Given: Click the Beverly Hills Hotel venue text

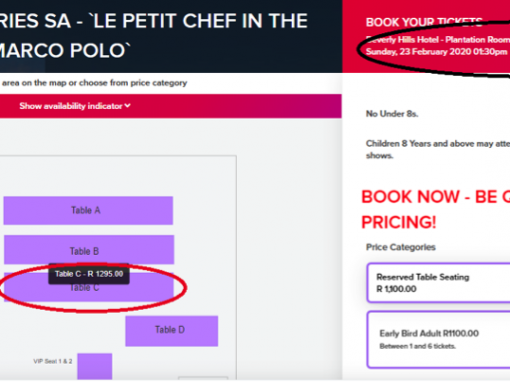Looking at the screenshot, I should click(438, 40).
